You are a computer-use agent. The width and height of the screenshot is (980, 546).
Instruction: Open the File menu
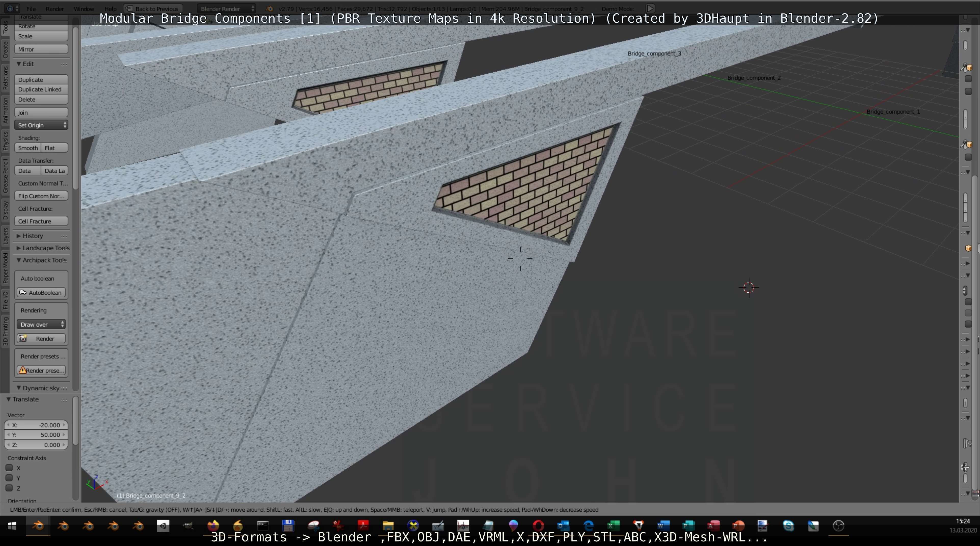31,8
